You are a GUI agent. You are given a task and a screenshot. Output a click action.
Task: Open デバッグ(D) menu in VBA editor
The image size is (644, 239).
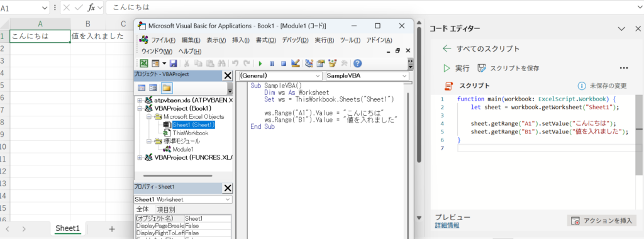[295, 40]
